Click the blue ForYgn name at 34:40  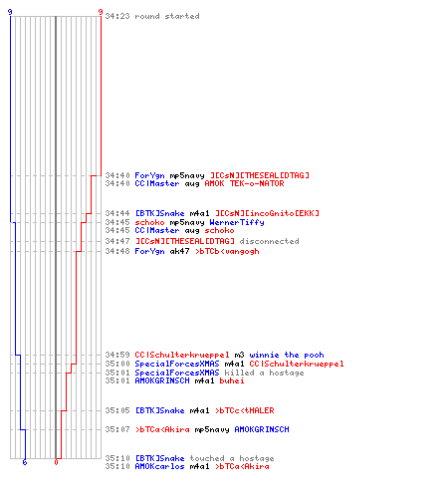click(149, 175)
